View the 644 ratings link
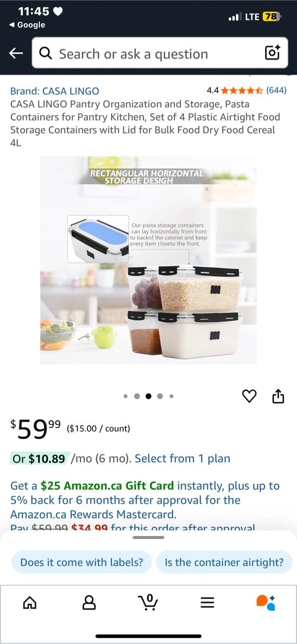The width and height of the screenshot is (297, 644). click(x=276, y=90)
